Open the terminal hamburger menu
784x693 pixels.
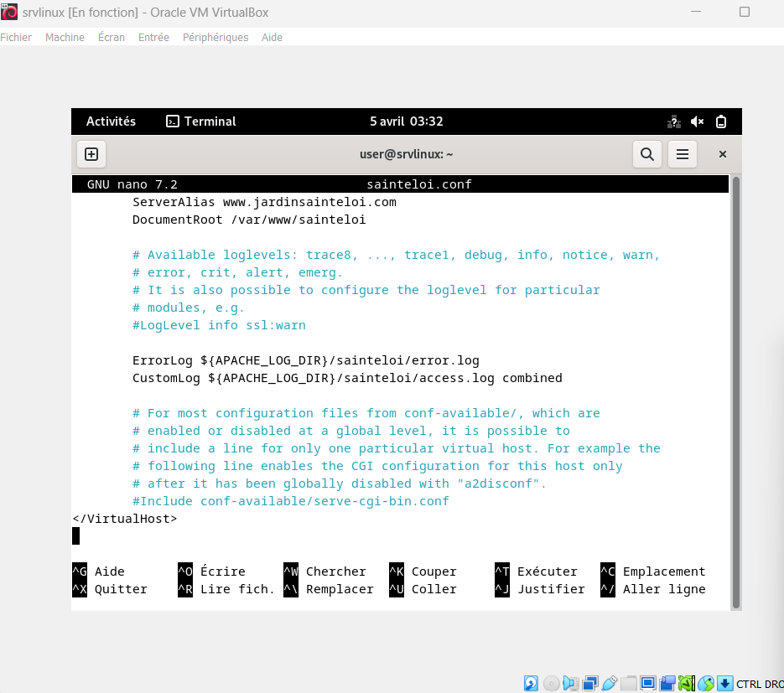tap(683, 154)
